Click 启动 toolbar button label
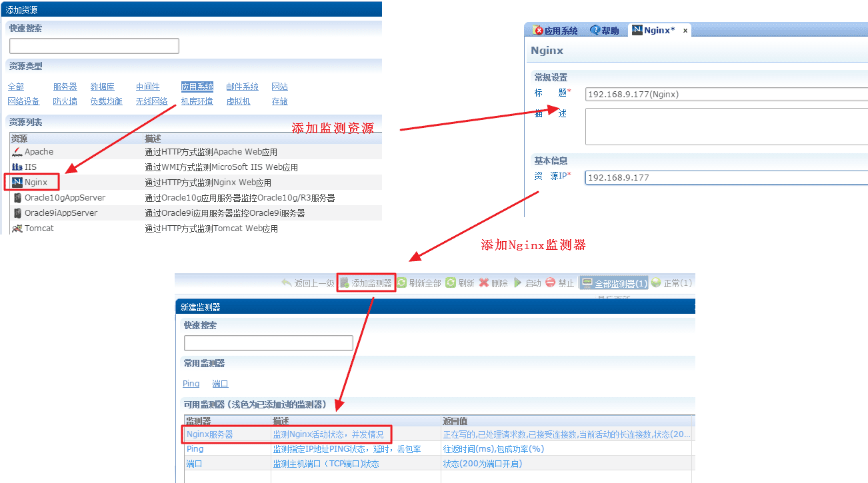Viewport: 868px width, 483px height. pos(533,283)
